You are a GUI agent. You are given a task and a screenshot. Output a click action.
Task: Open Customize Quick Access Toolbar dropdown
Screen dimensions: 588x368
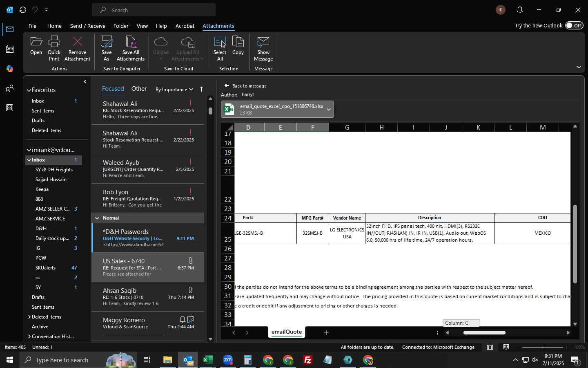(46, 10)
